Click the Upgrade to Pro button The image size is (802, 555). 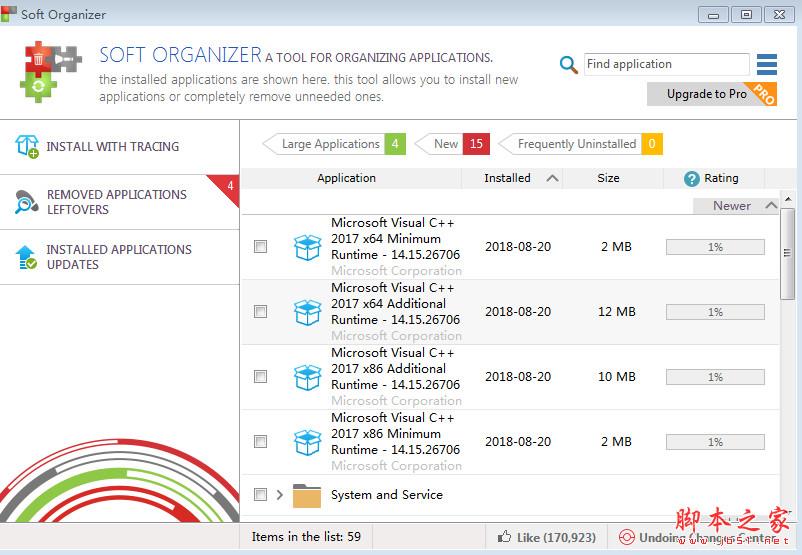pos(711,94)
